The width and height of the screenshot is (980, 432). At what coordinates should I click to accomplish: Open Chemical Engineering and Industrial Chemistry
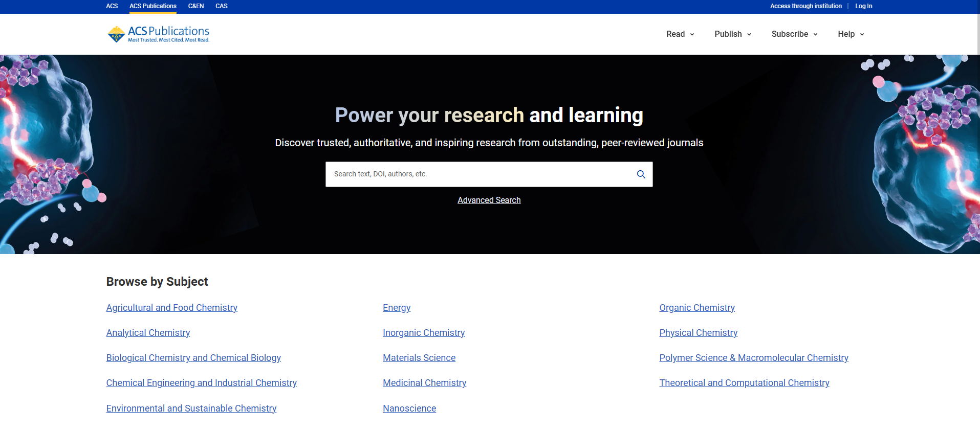tap(202, 383)
